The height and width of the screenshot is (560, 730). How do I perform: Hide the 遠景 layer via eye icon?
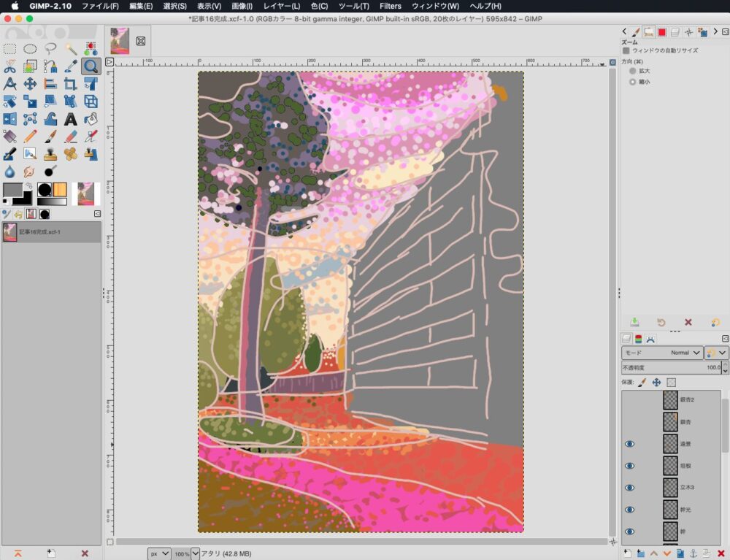[x=630, y=444]
